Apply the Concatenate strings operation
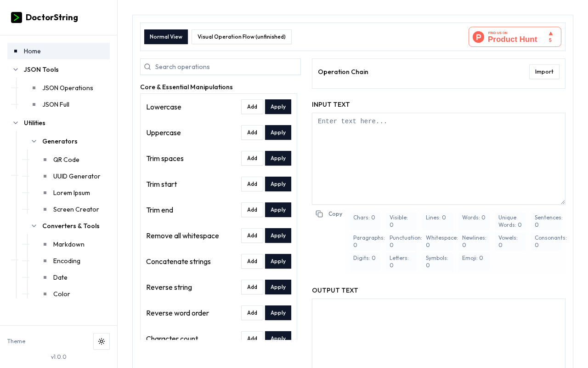588x368 pixels. pyautogui.click(x=278, y=261)
